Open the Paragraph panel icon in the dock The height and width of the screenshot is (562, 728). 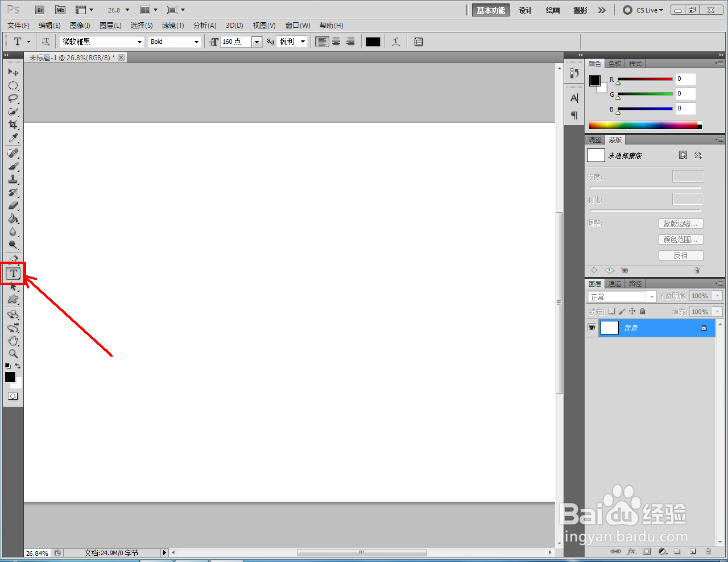574,115
